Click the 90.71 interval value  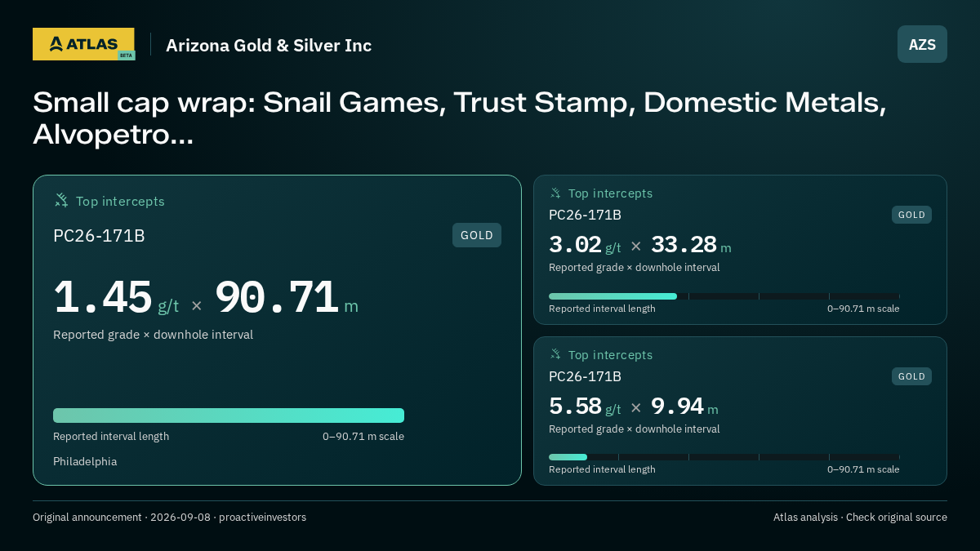click(x=277, y=297)
